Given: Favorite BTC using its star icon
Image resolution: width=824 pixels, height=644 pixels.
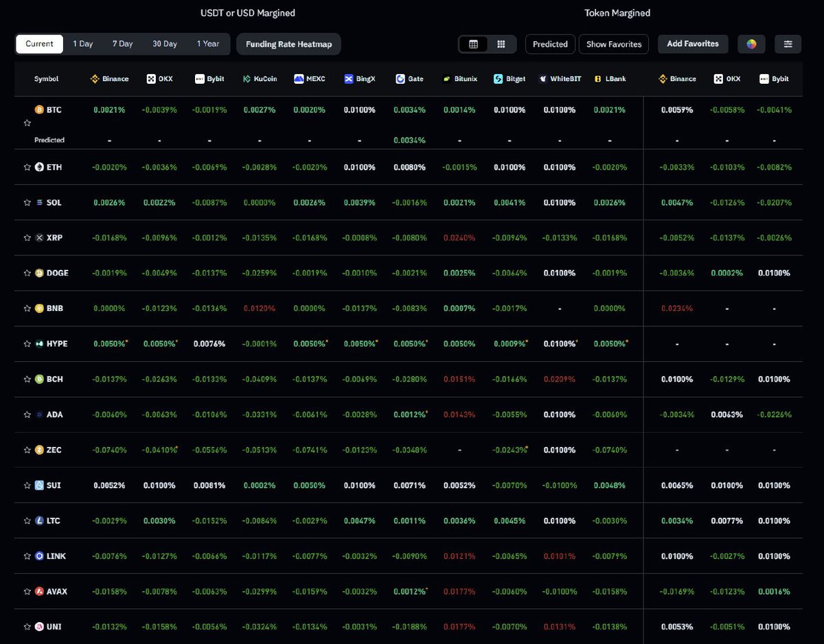Looking at the screenshot, I should coord(27,123).
